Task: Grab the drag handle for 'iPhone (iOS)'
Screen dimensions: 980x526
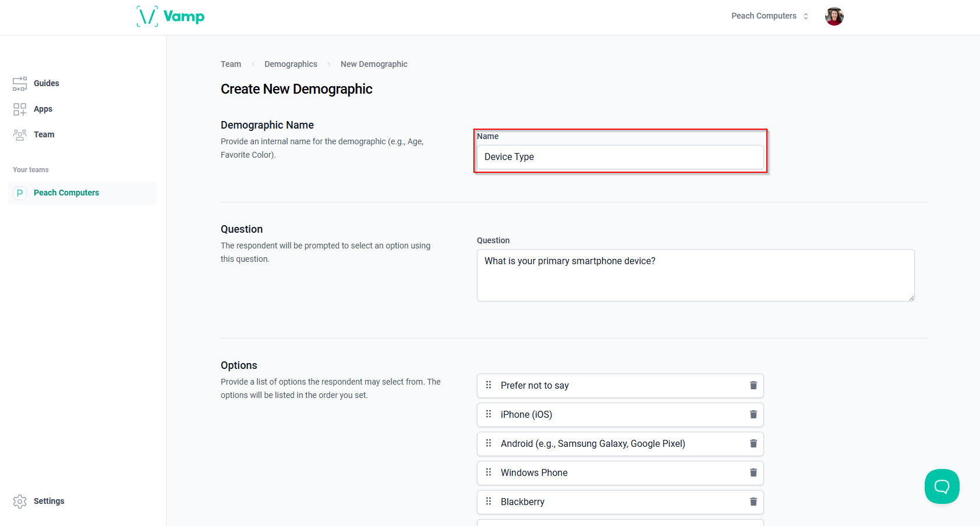Action: [489, 414]
